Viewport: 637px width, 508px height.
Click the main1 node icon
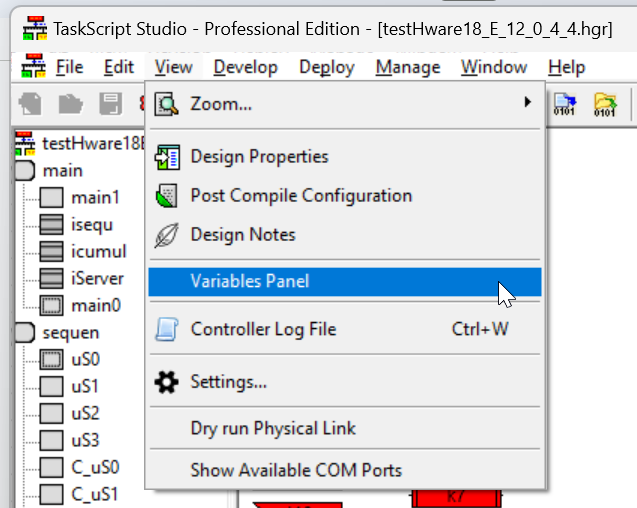pyautogui.click(x=51, y=198)
